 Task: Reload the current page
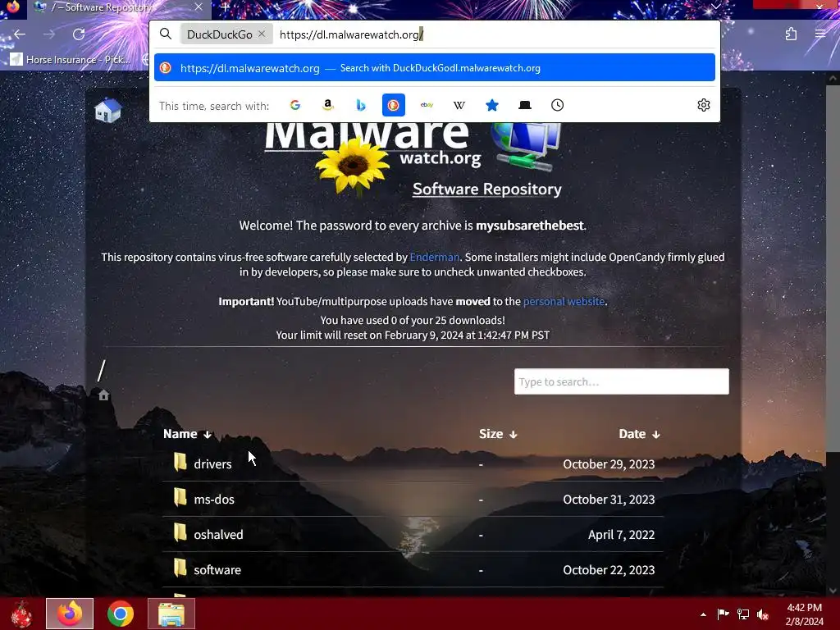tap(79, 34)
